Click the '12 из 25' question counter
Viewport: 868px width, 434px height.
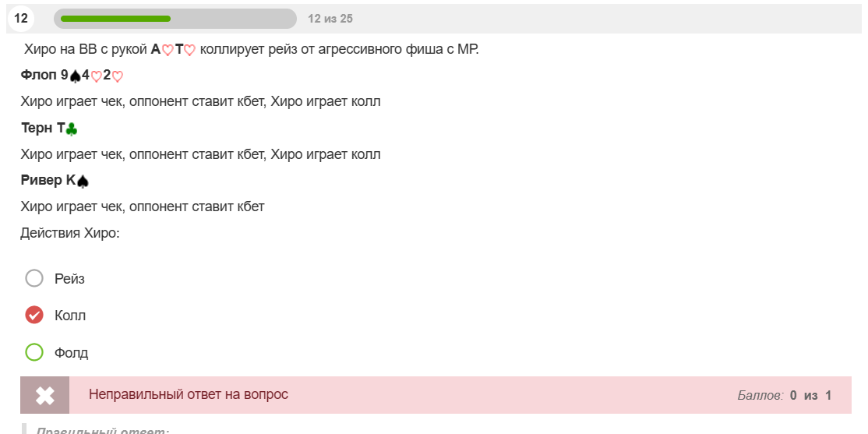330,19
